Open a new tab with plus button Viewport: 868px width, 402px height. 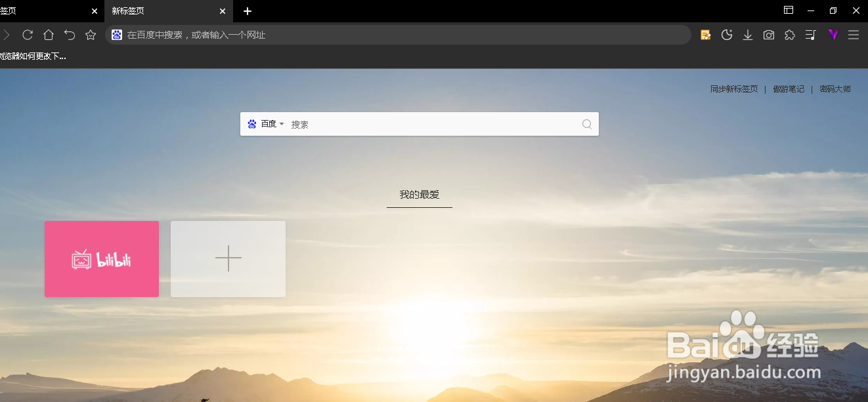(x=248, y=11)
